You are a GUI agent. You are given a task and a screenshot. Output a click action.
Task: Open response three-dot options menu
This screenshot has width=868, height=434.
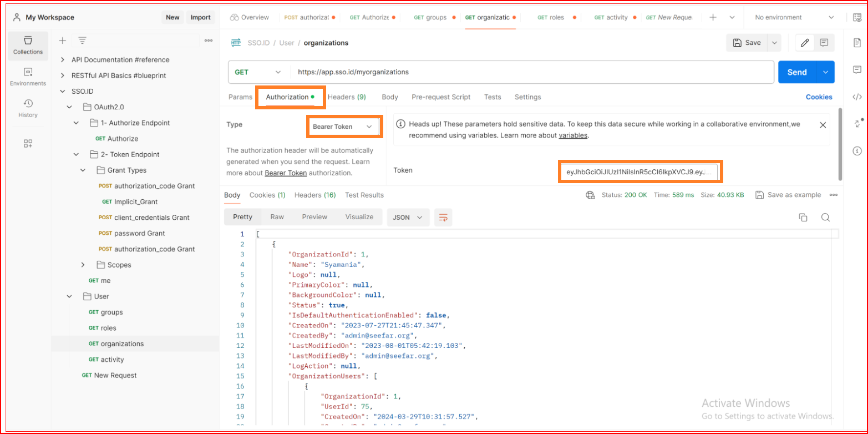pyautogui.click(x=833, y=195)
